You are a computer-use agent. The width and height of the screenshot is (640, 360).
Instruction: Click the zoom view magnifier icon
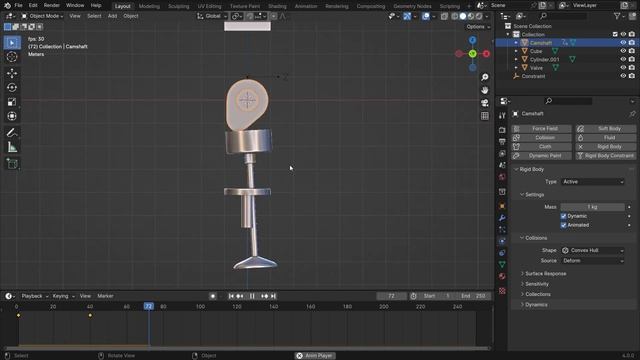(484, 77)
